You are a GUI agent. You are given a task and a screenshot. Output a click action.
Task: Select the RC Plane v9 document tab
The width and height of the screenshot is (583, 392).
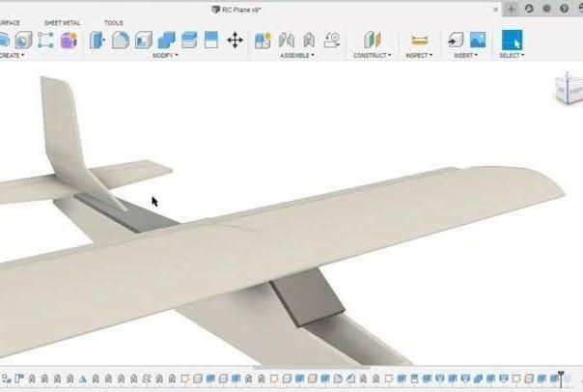click(x=236, y=10)
